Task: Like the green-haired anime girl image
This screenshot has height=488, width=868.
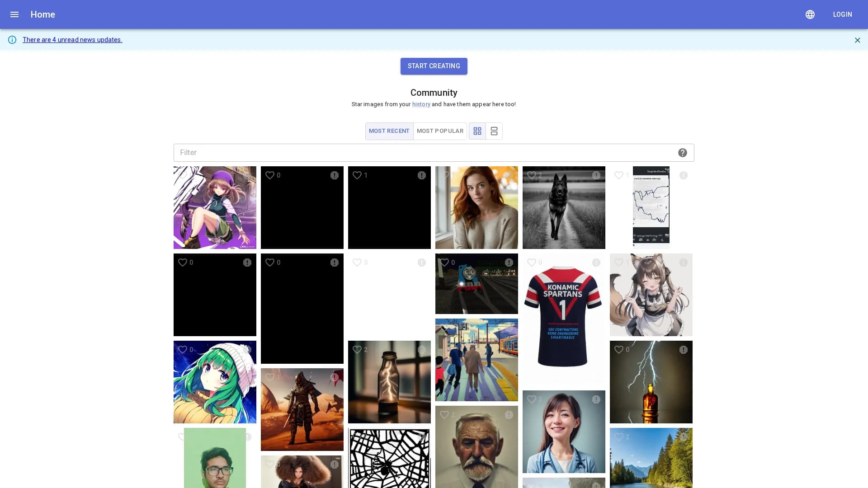Action: click(x=183, y=350)
